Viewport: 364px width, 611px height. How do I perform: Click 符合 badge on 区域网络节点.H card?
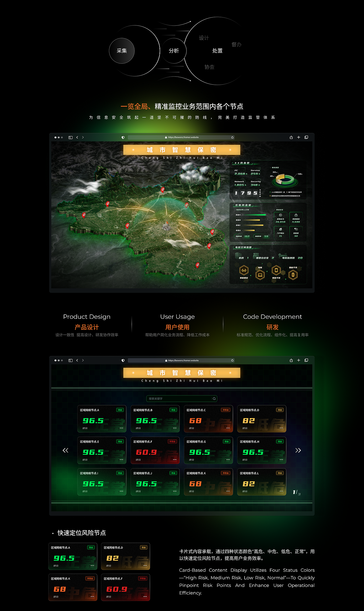click(280, 442)
